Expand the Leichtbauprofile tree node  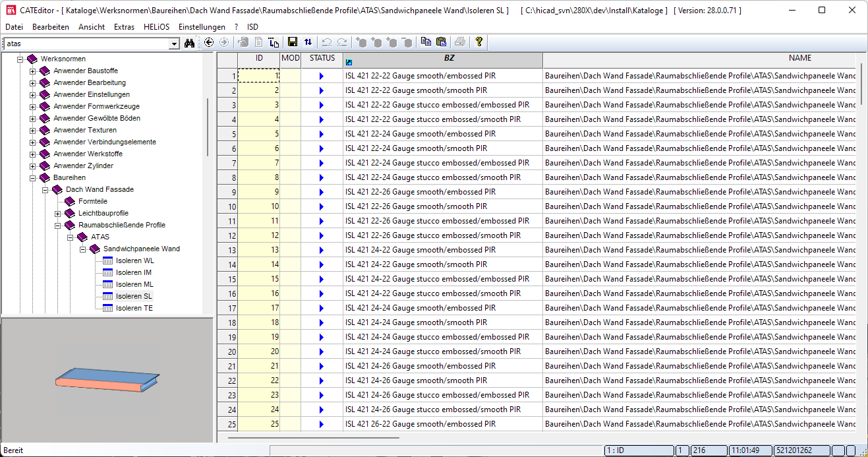coord(57,214)
